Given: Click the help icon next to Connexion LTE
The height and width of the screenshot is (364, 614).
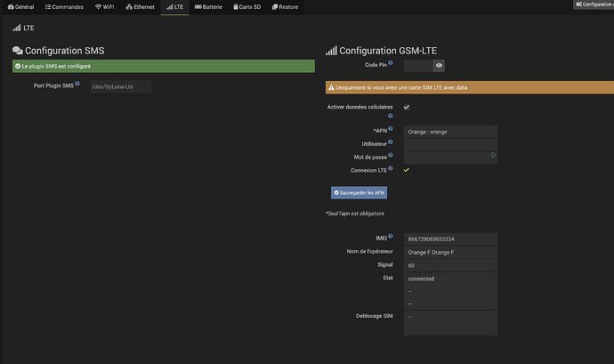Looking at the screenshot, I should (x=391, y=168).
